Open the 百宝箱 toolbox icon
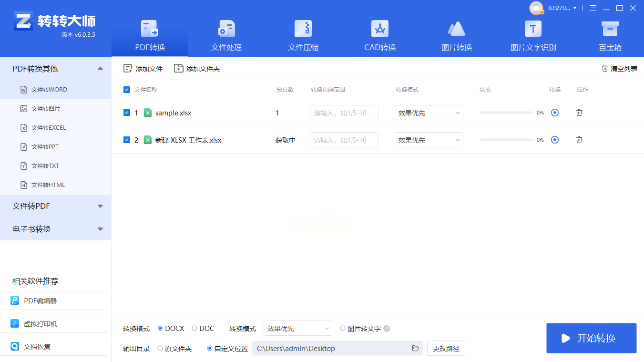The image size is (644, 362). coord(610,29)
